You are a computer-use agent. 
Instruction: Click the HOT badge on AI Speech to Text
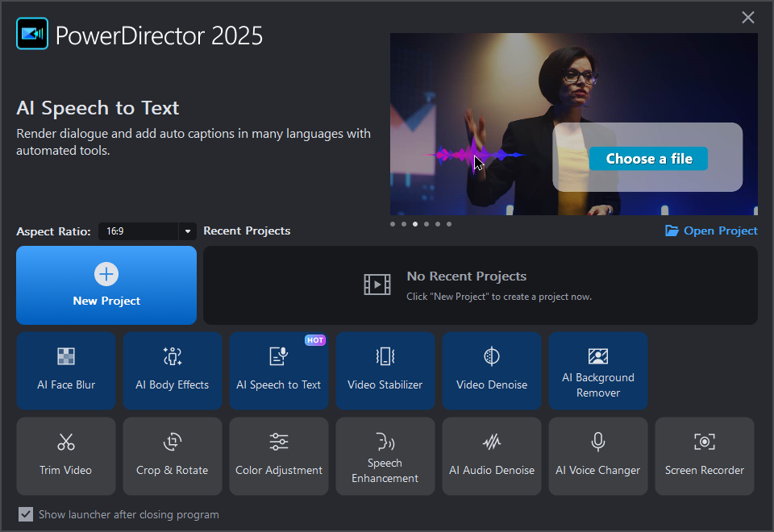point(315,340)
